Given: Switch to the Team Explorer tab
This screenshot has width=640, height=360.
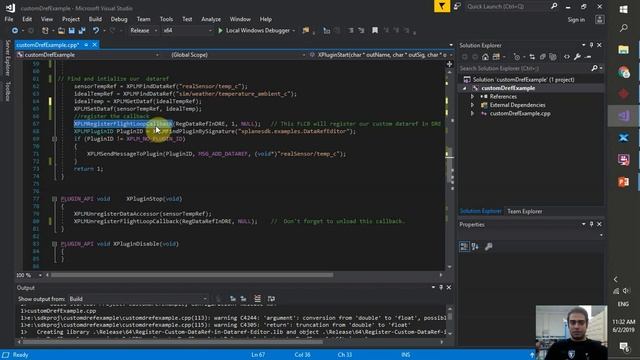Looking at the screenshot, I should pyautogui.click(x=524, y=211).
